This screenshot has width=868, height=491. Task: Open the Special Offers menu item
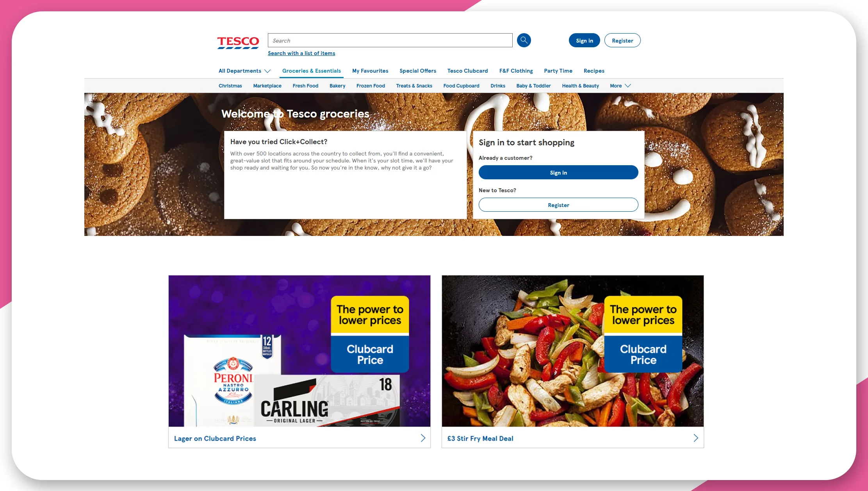[418, 70]
